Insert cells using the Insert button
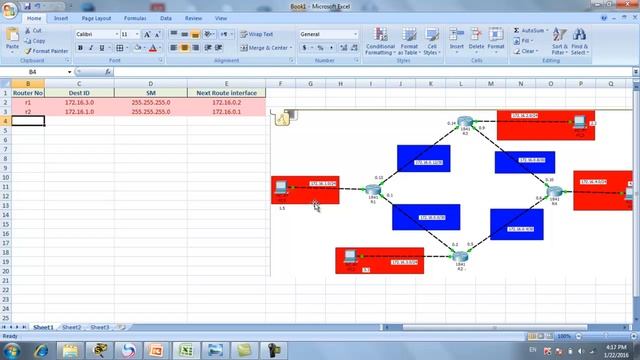This screenshot has height=360, width=640. click(x=456, y=41)
